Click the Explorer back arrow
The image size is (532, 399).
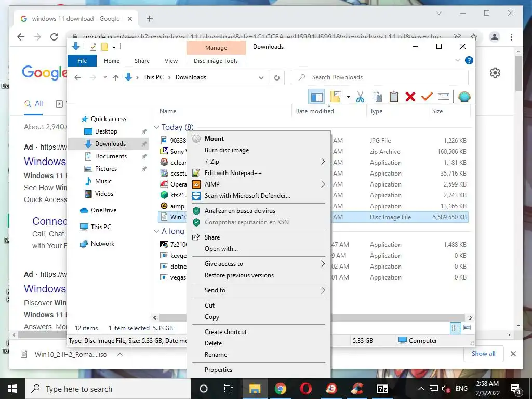click(78, 78)
